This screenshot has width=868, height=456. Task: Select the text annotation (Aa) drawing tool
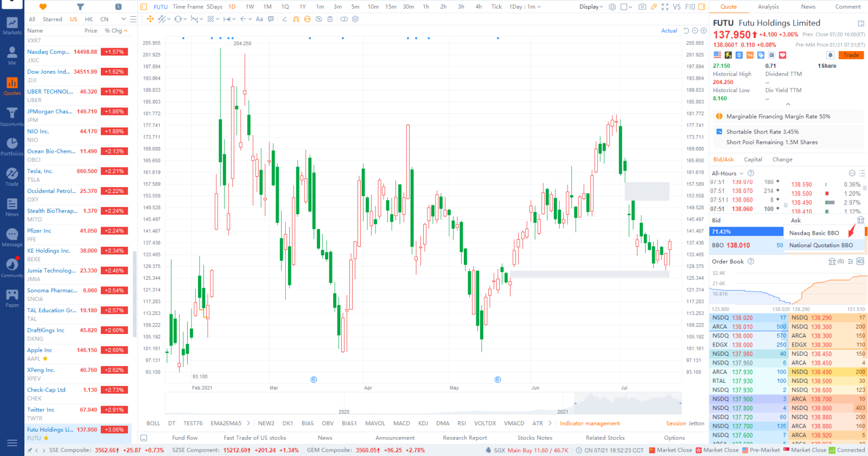click(x=259, y=19)
